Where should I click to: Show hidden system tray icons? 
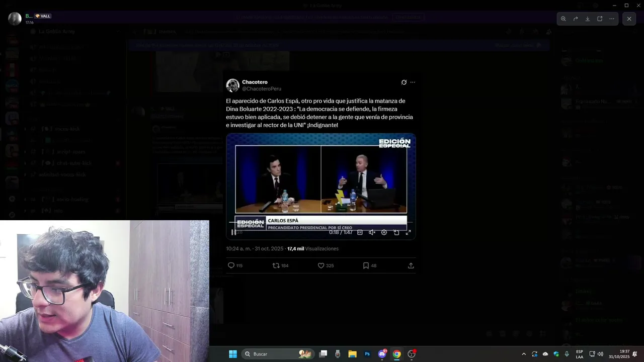tap(524, 354)
